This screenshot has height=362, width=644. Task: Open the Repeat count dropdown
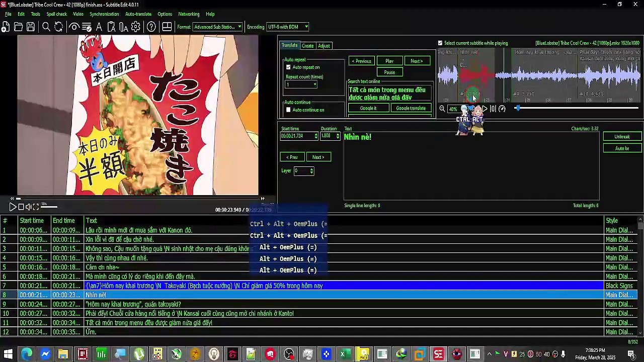click(x=301, y=84)
